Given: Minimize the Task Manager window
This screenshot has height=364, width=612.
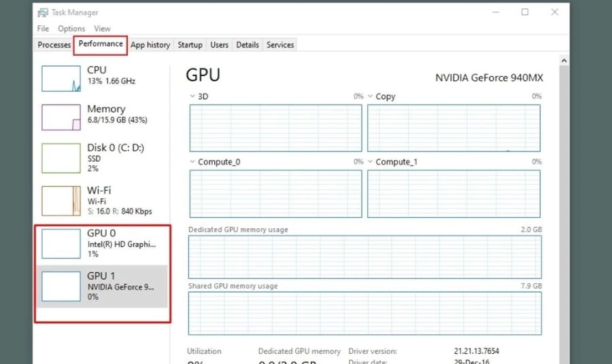Looking at the screenshot, I should 496,12.
